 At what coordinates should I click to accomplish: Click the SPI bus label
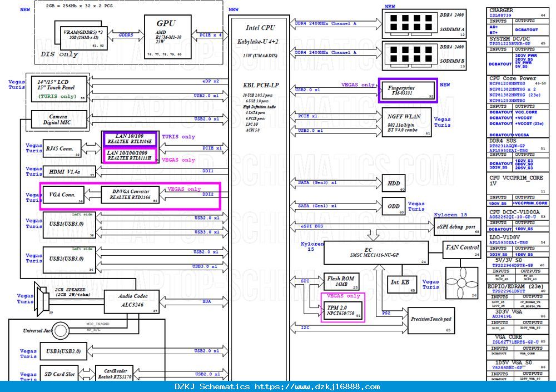[x=305, y=281]
